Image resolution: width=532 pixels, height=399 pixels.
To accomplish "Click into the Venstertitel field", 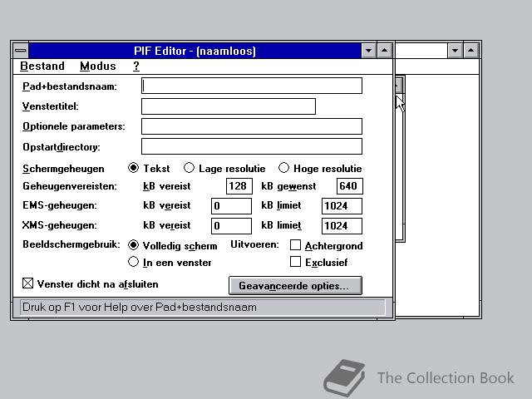I will 229,106.
